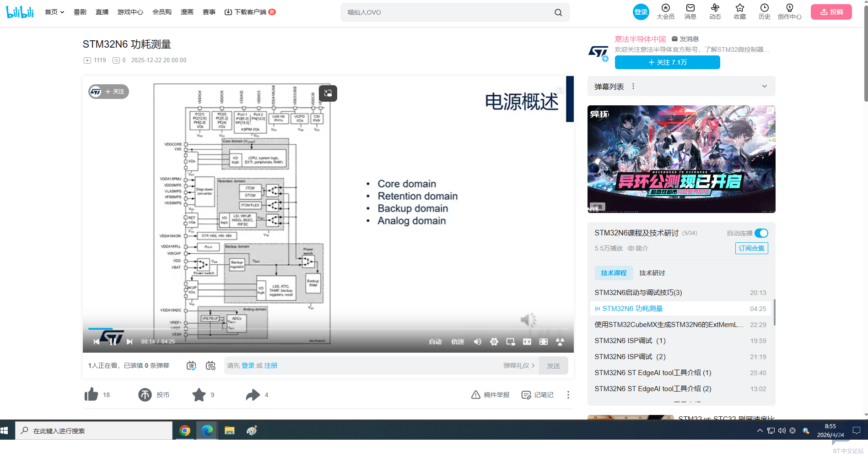Screen dimensions: 868x458
Task: Go to the previous video
Action: pos(96,342)
